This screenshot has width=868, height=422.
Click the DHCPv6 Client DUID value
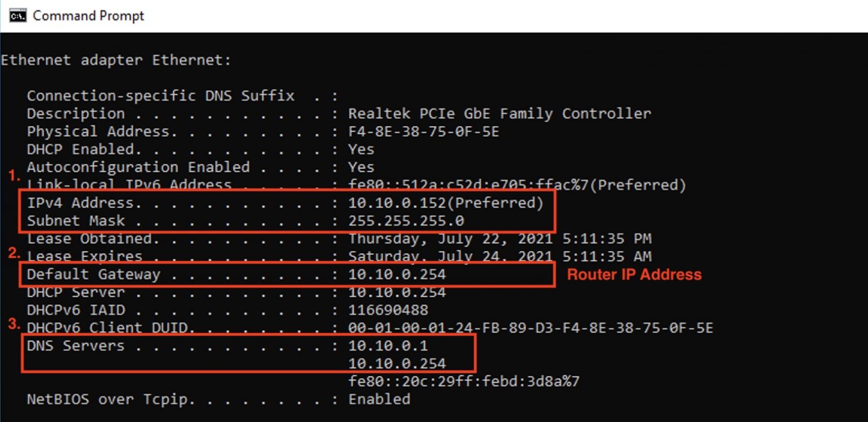pos(530,328)
